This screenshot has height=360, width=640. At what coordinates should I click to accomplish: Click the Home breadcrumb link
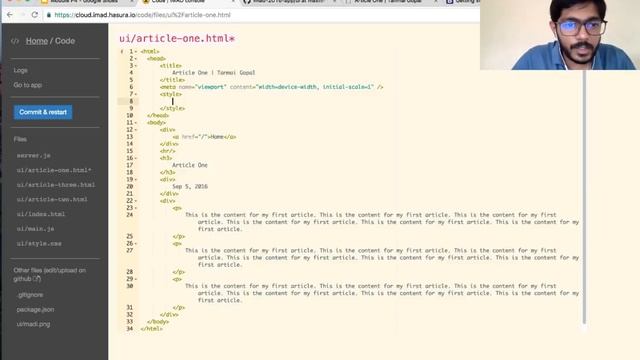coord(37,41)
